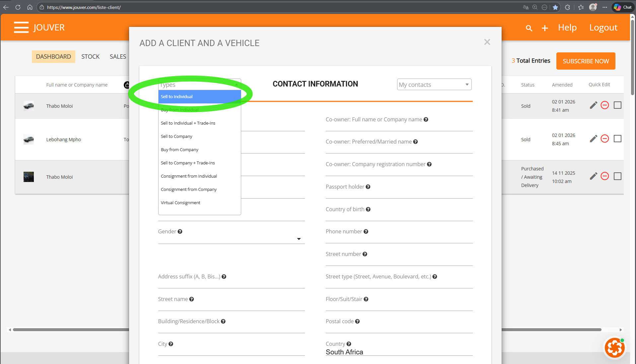
Task: Delete Purchased / Awaiting Delivery entry with red minus icon
Action: click(605, 176)
